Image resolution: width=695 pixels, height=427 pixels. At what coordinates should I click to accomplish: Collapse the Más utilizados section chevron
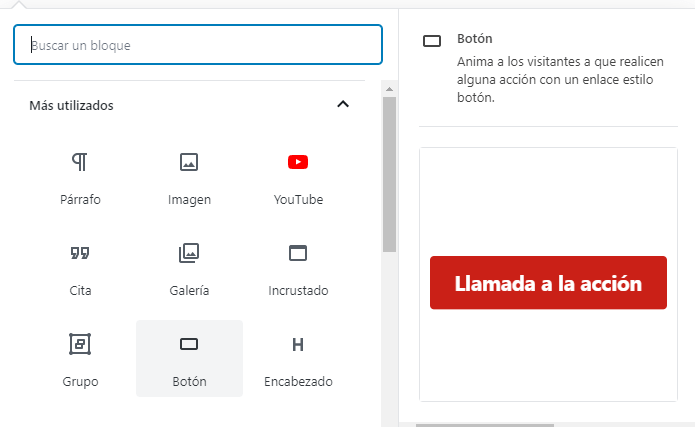(343, 105)
